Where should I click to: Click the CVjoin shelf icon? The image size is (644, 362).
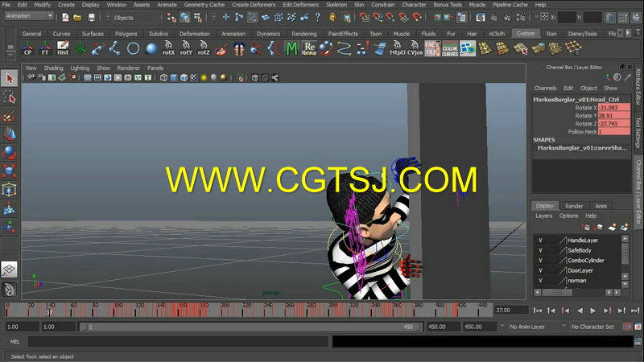point(415,48)
